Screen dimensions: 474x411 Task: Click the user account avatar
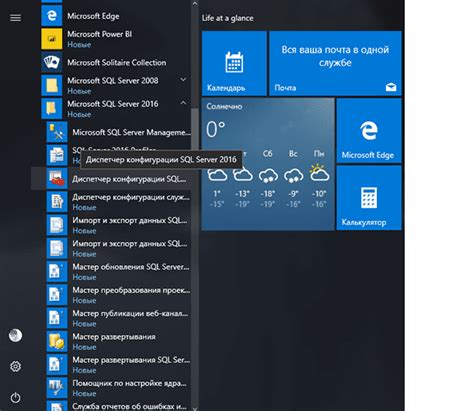tap(15, 335)
